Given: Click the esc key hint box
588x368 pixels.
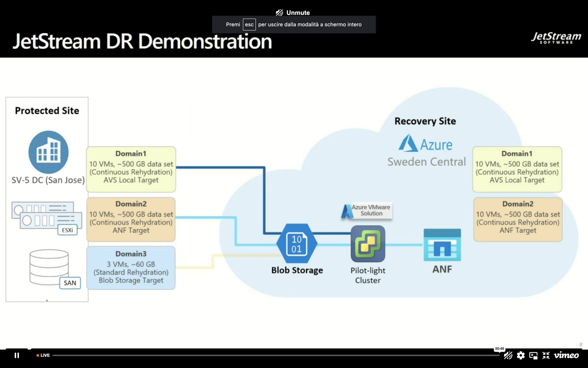Looking at the screenshot, I should pyautogui.click(x=249, y=24).
